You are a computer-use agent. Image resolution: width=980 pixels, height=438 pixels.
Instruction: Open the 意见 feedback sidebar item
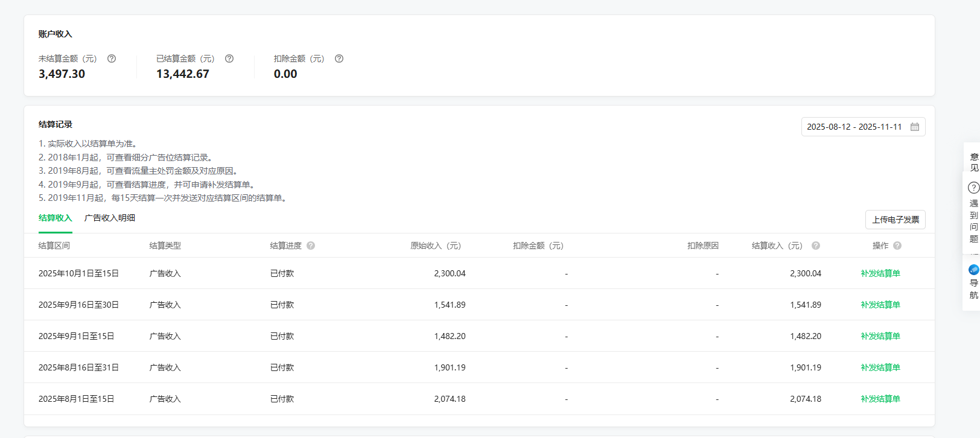point(973,162)
